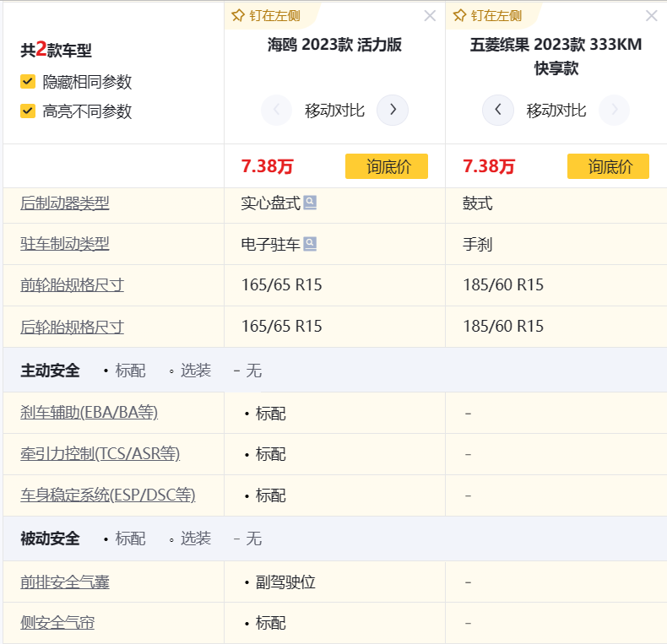The height and width of the screenshot is (644, 667).
Task: Select 实心盘式 cell text
Action: click(270, 203)
